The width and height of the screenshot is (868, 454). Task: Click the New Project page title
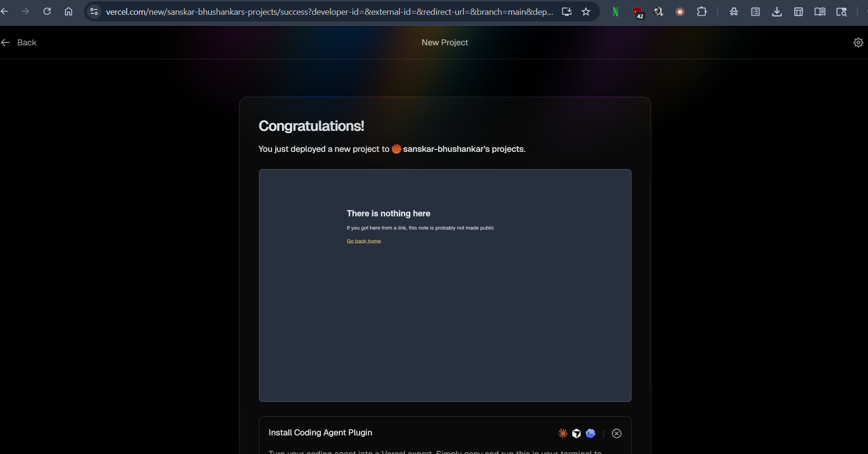[x=445, y=42]
